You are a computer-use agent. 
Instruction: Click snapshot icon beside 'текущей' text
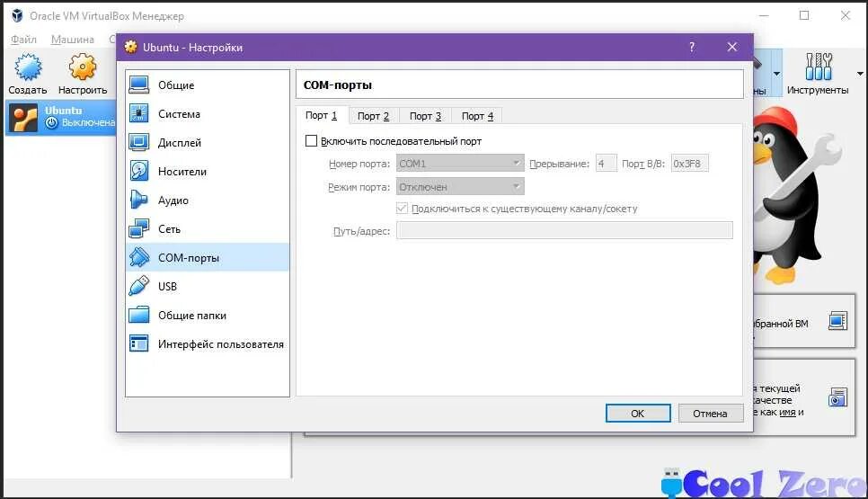837,397
